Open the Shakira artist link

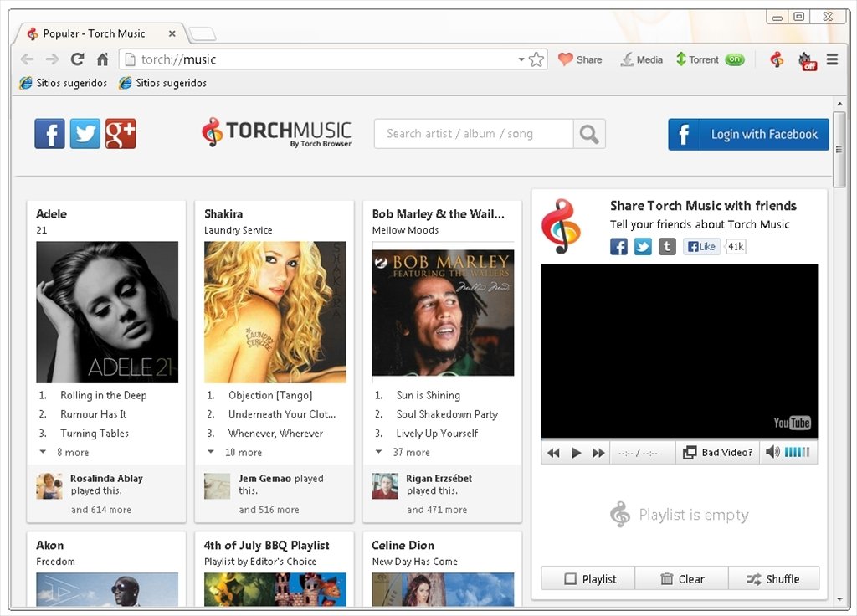point(223,213)
